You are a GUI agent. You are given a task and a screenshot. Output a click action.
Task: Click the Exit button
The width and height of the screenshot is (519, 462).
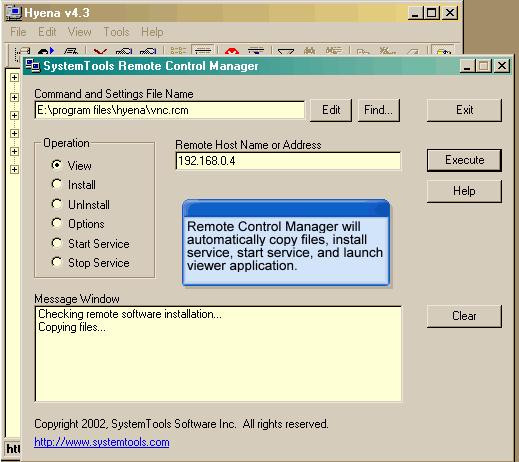(x=464, y=110)
